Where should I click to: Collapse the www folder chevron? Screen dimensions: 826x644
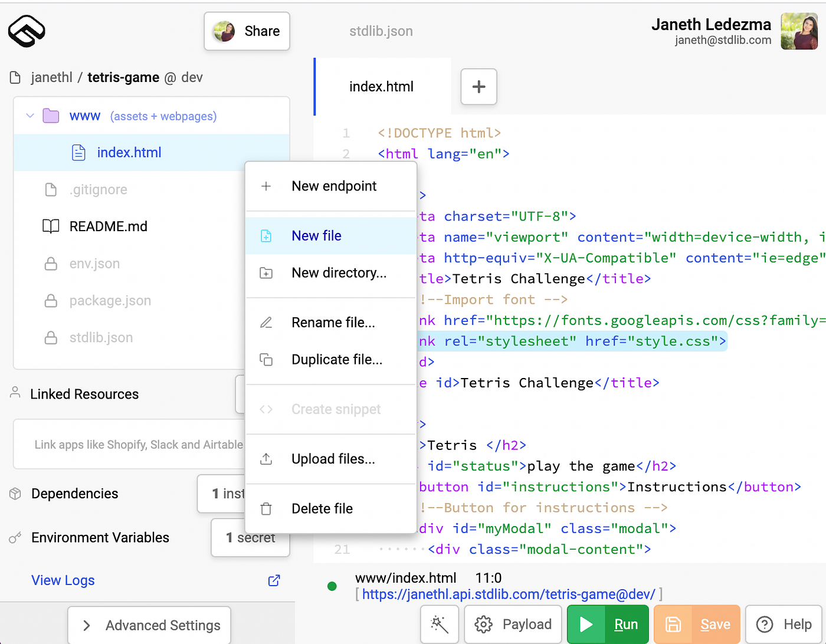pos(30,116)
